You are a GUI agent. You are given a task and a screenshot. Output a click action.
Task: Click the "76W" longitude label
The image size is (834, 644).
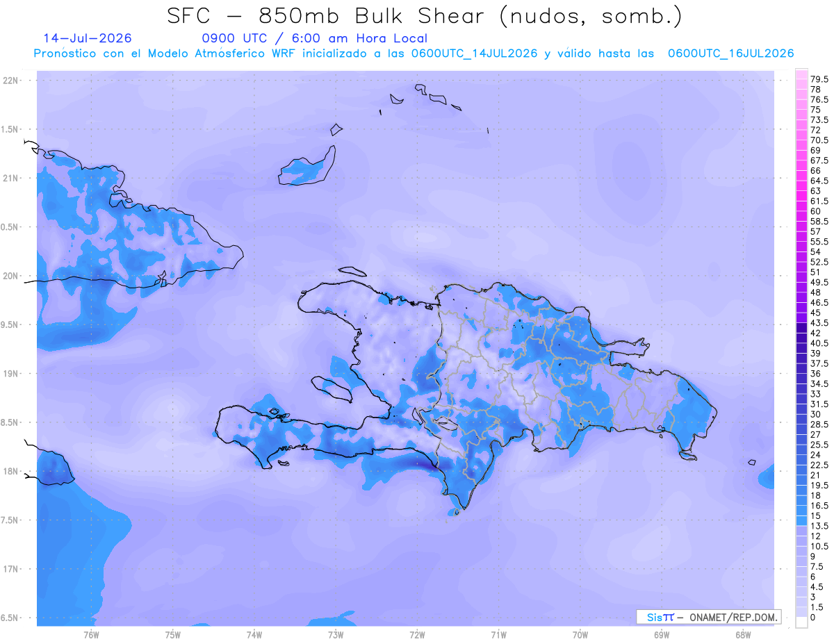91,634
